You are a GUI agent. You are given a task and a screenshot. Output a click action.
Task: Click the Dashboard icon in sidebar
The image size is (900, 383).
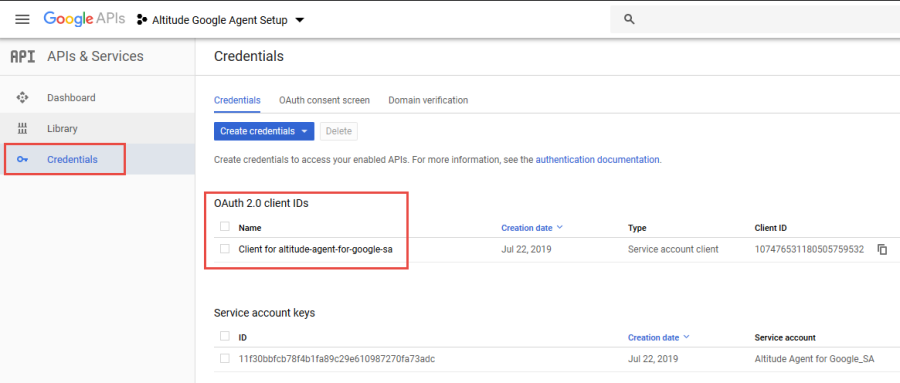pos(22,98)
